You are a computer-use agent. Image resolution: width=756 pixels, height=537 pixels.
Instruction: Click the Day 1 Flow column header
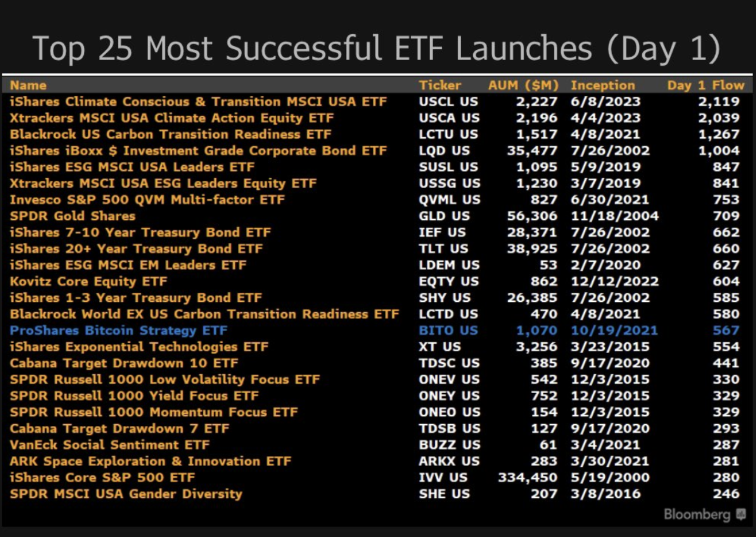tap(705, 85)
